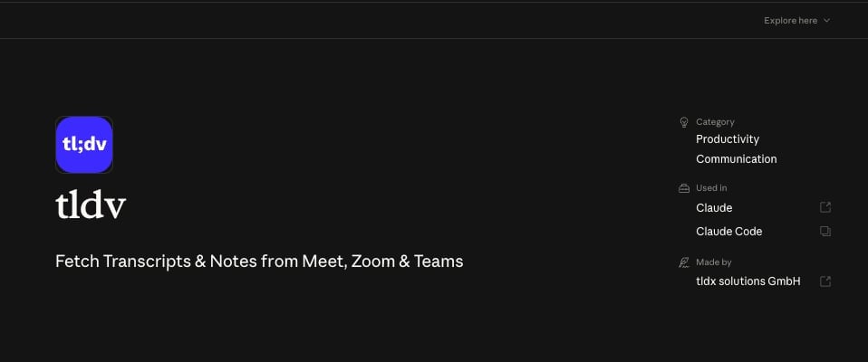Select the Communication category

737,159
